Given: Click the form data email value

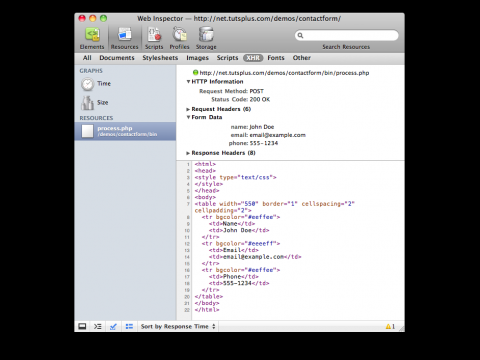Looking at the screenshot, I should pos(278,135).
